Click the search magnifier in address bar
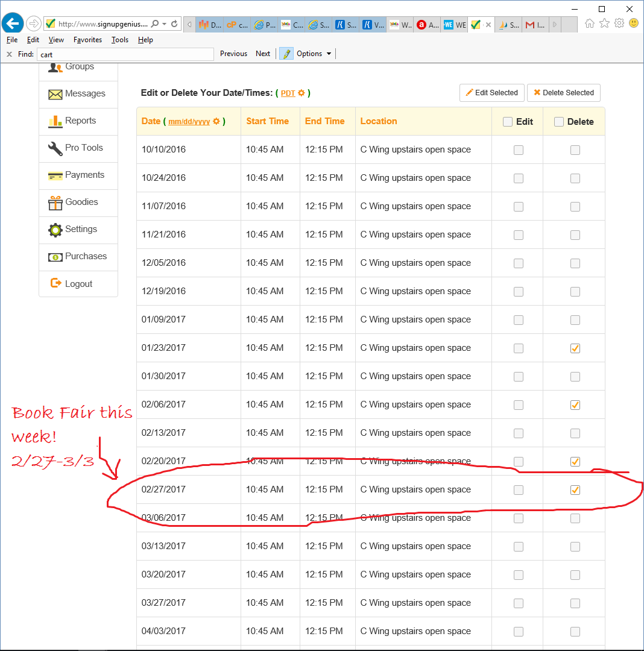The width and height of the screenshot is (644, 651). coord(155,24)
